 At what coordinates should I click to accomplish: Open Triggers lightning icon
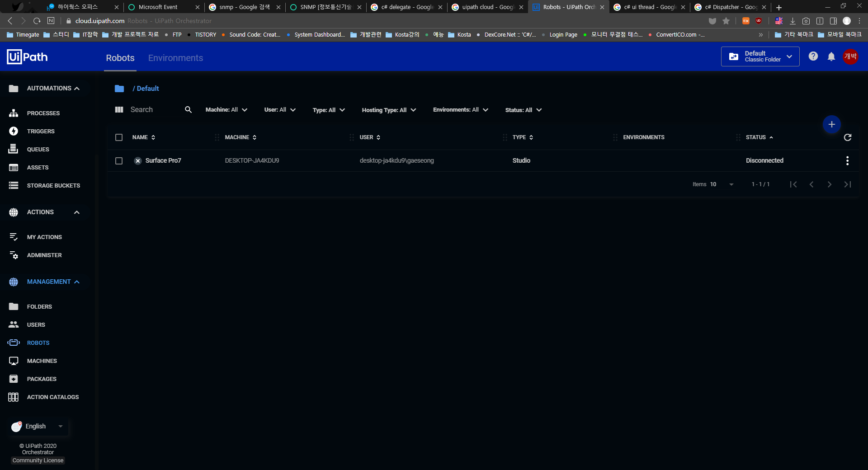click(x=14, y=131)
